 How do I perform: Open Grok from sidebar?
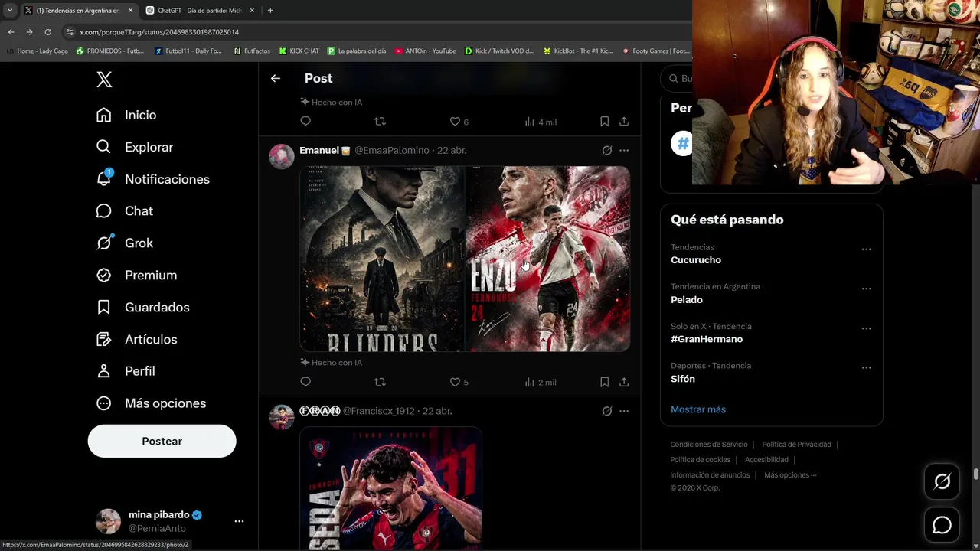(125, 243)
